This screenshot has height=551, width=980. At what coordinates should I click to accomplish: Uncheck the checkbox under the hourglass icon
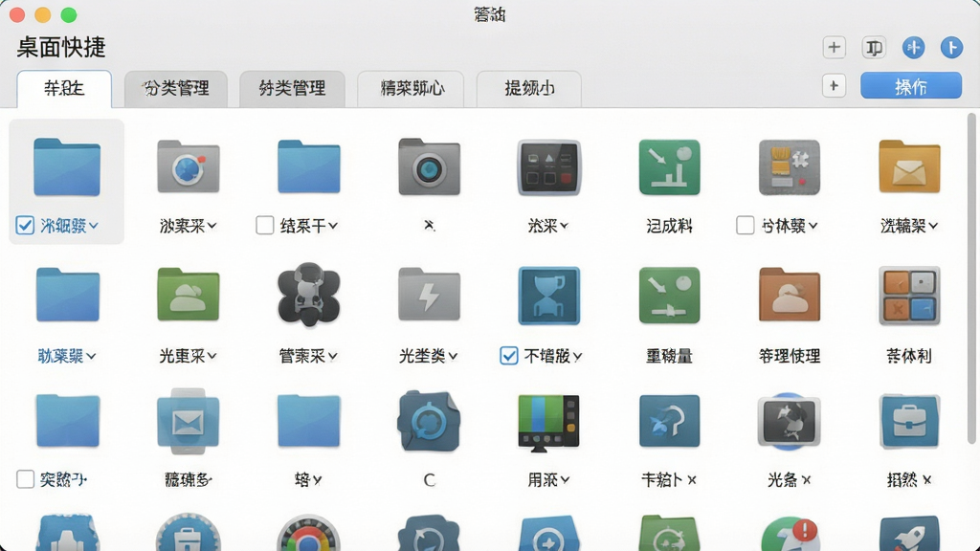point(509,356)
